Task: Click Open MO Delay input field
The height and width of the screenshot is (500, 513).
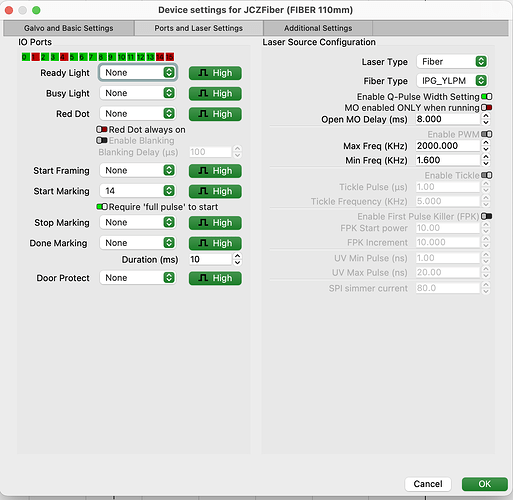Action: coord(448,119)
